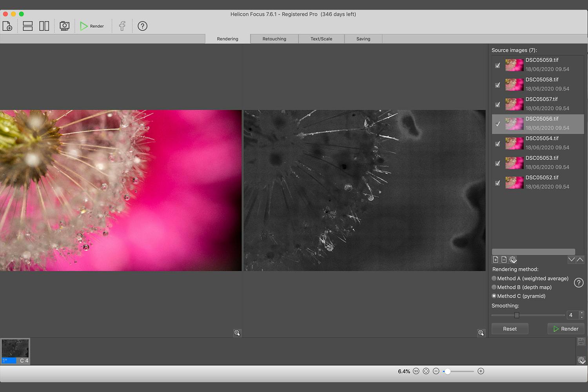Screen dimensions: 588x392
Task: Click the Facebook share icon
Action: coord(122,26)
